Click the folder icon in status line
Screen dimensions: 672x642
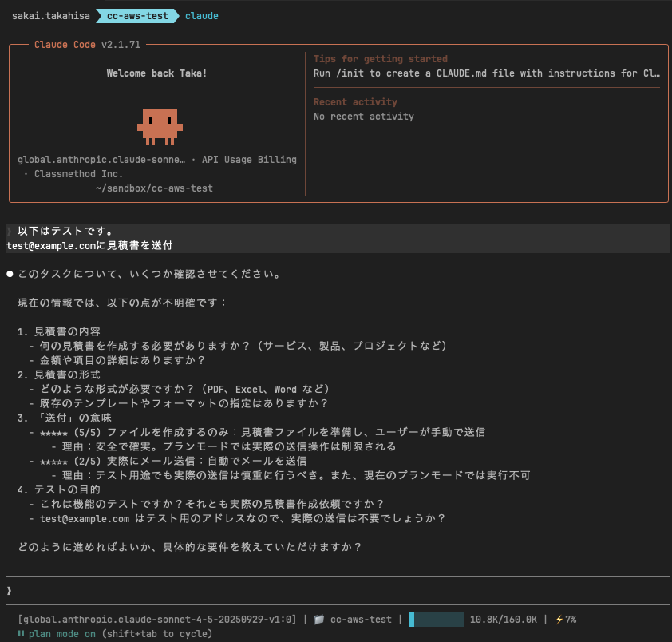pos(318,620)
